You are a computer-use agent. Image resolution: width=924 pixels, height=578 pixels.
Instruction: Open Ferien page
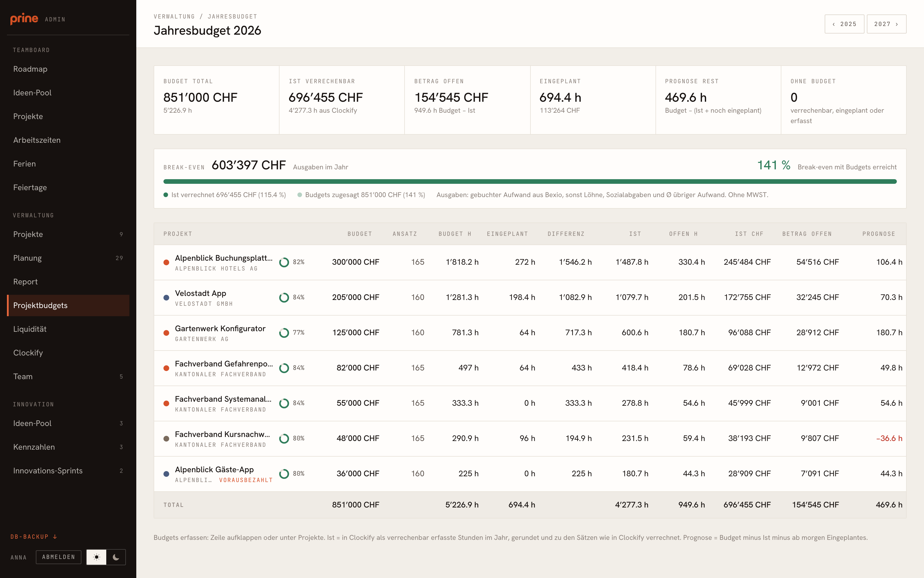click(68, 164)
